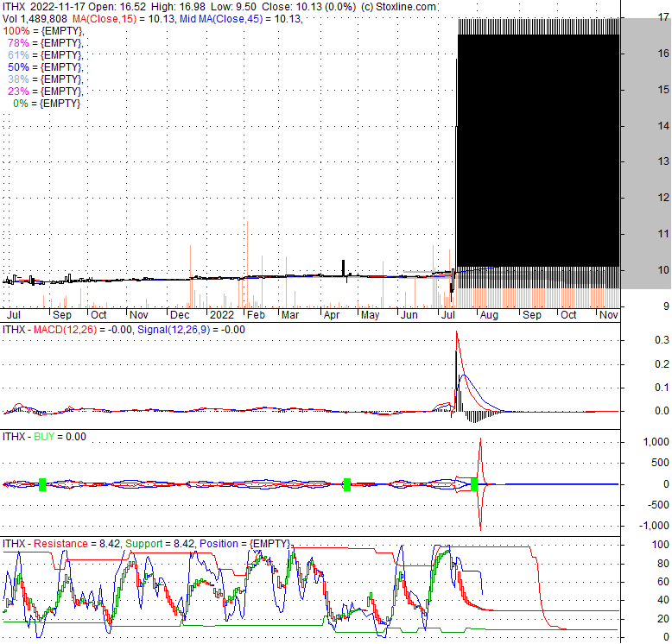Click the leftmost green BUY signal marker
The width and height of the screenshot is (672, 644).
(x=41, y=484)
